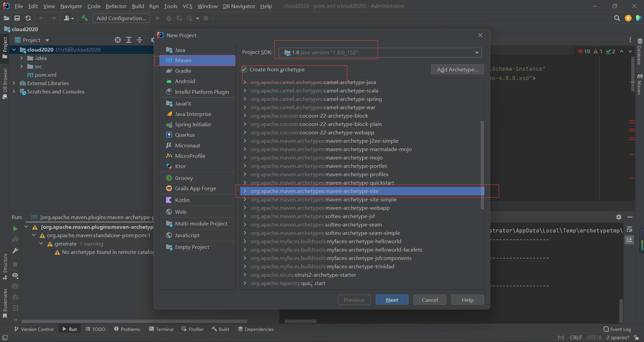Select Maven in project type list
The width and height of the screenshot is (644, 342).
coord(197,60)
